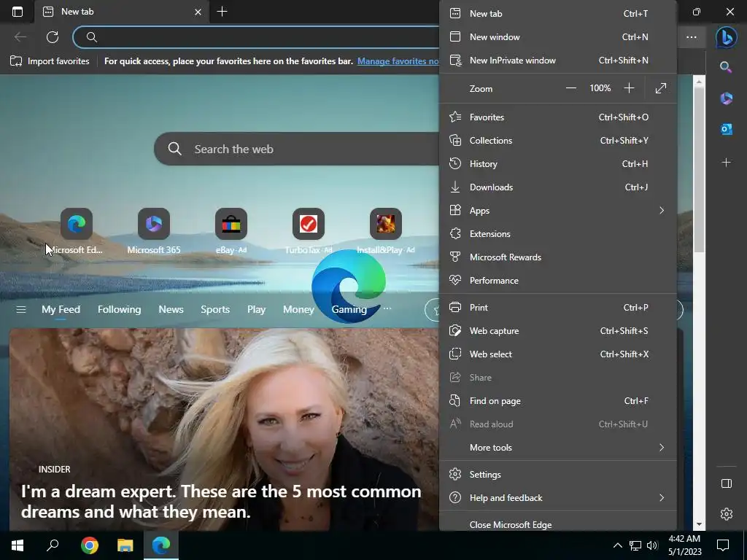
Task: Select New tab menu entry
Action: (x=558, y=13)
